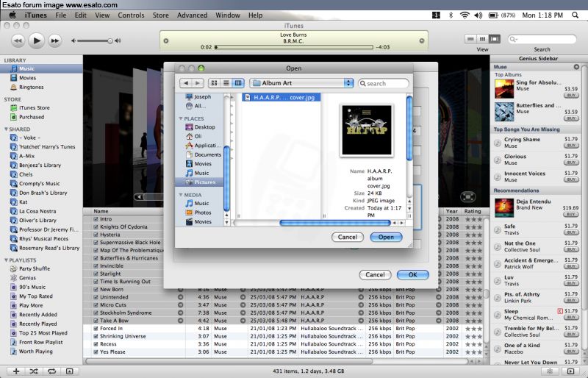The image size is (588, 378).
Task: Skip to the next track
Action: pyautogui.click(x=54, y=40)
